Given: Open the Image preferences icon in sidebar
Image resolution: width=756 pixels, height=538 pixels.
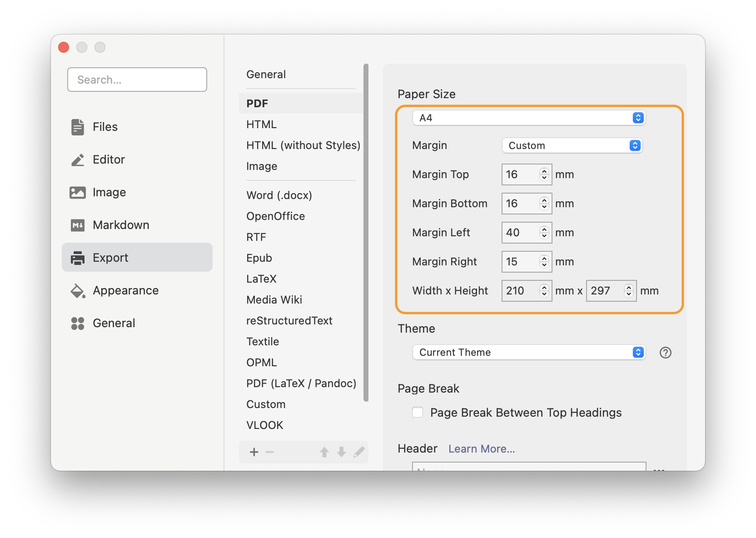Looking at the screenshot, I should tap(78, 193).
